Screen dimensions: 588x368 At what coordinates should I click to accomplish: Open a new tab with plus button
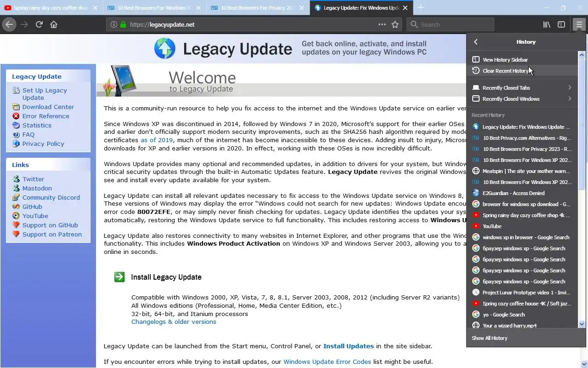[x=420, y=7]
